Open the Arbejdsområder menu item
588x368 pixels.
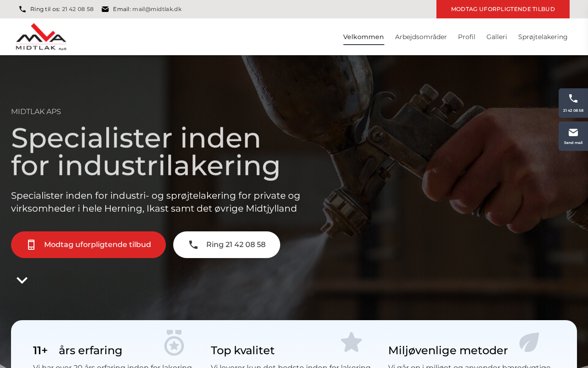421,37
